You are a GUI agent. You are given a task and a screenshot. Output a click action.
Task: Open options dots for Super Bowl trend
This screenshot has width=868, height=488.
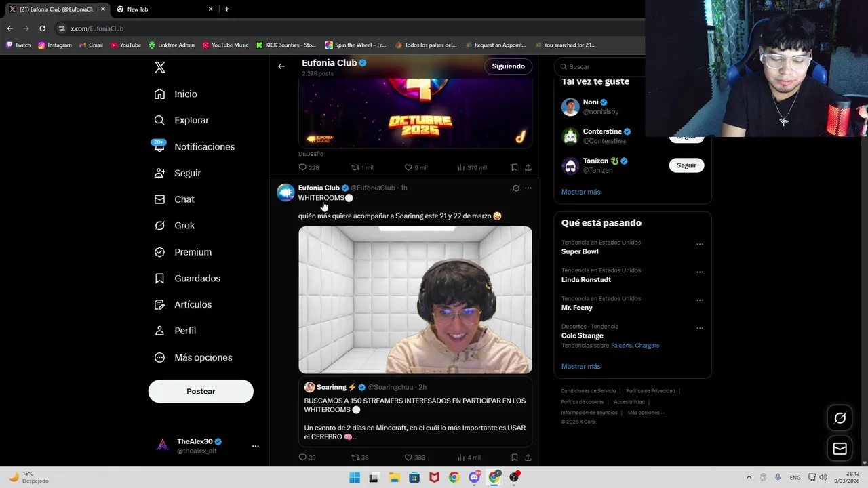(x=700, y=244)
